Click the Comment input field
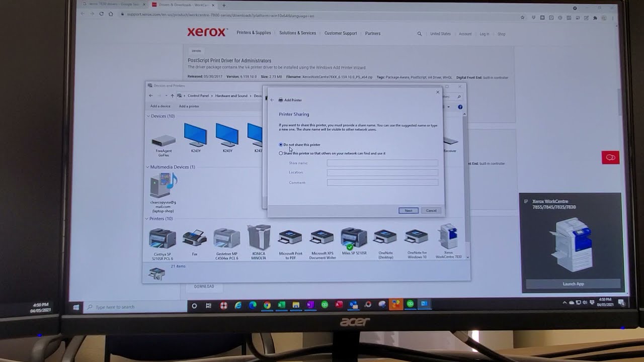 tap(382, 183)
